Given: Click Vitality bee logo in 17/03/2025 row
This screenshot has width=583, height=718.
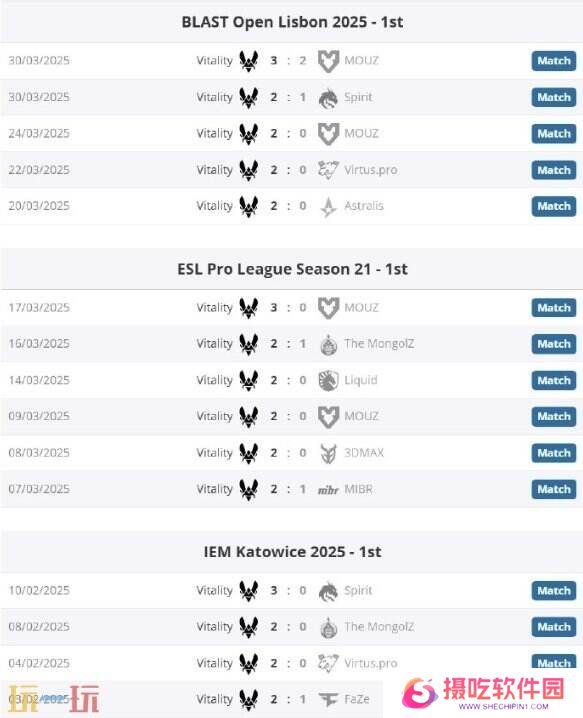Looking at the screenshot, I should tap(249, 308).
